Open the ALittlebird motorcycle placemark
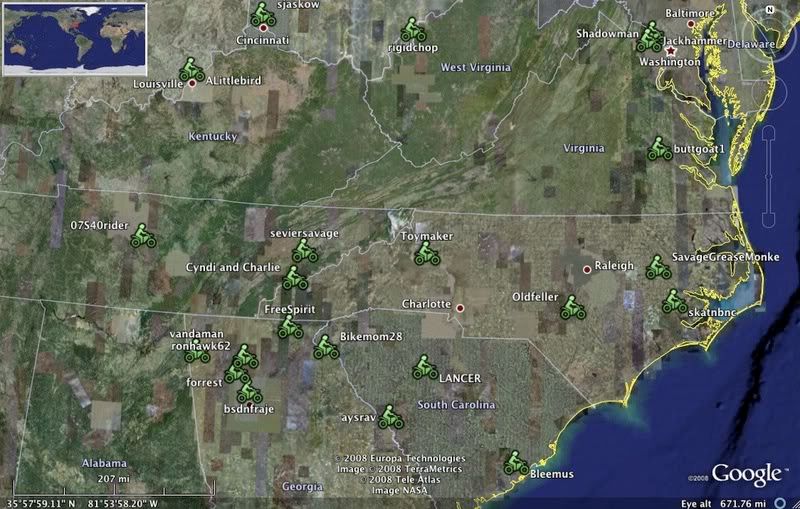This screenshot has width=800, height=509. tap(191, 69)
